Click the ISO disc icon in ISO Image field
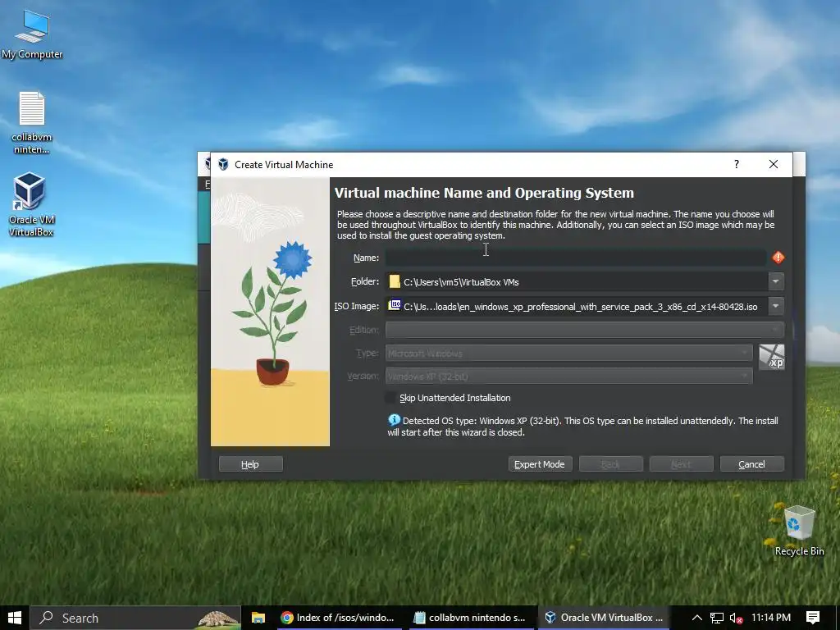840x630 pixels. 395,305
